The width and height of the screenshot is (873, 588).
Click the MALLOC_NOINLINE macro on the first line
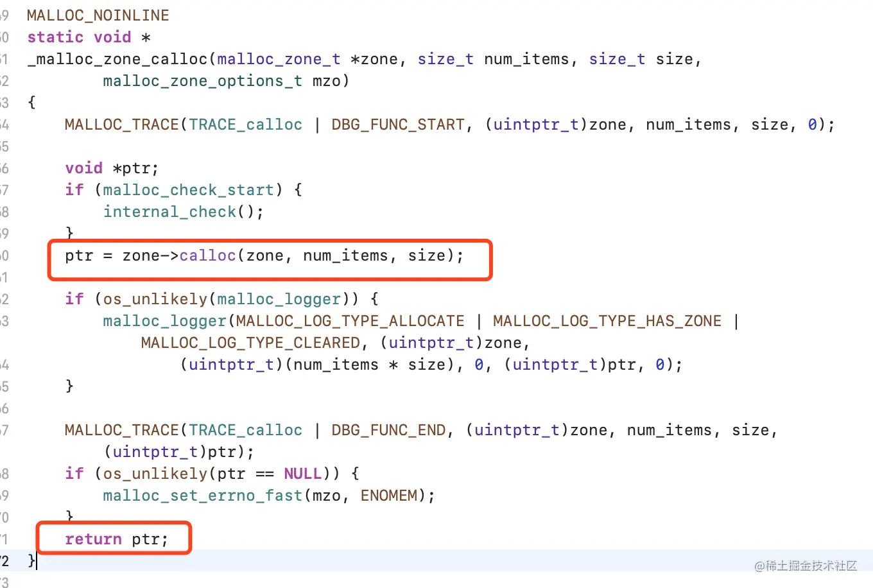pyautogui.click(x=98, y=15)
